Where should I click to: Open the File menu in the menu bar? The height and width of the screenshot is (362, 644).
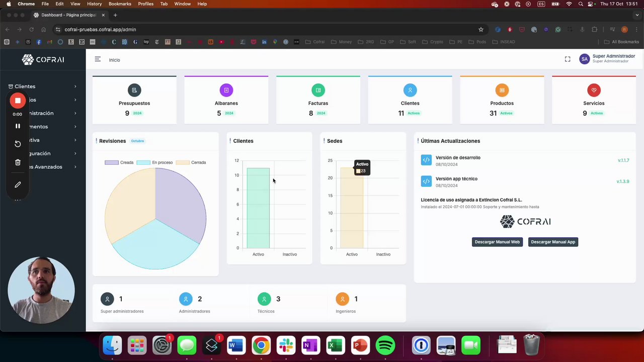click(45, 4)
